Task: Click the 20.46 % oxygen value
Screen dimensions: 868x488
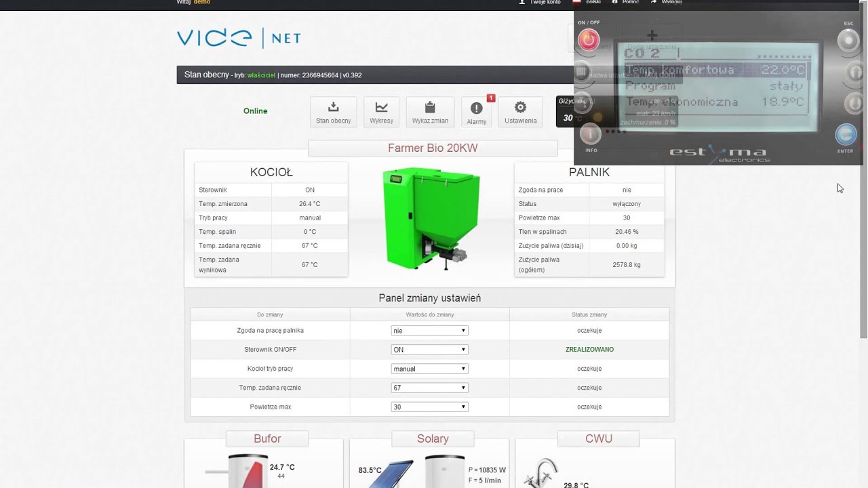Action: [x=626, y=232]
